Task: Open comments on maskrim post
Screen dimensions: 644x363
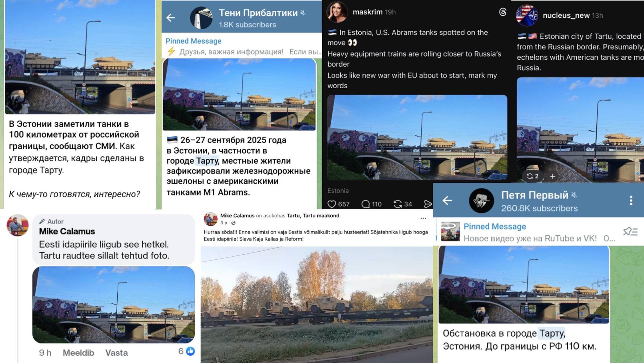Action: [x=365, y=204]
